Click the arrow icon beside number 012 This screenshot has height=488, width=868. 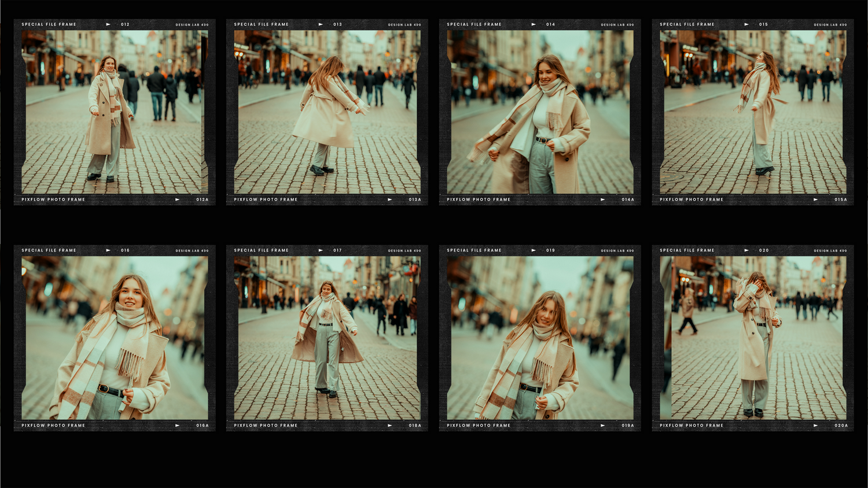tap(108, 24)
